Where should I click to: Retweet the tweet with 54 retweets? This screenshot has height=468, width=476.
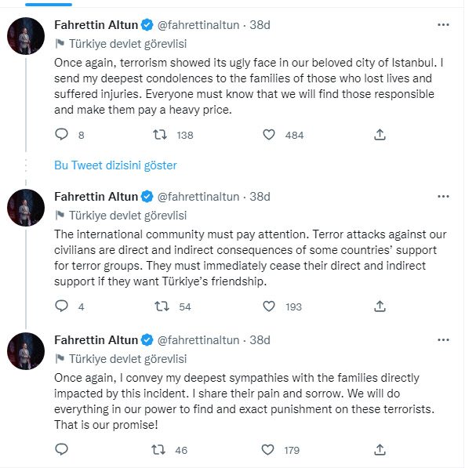(158, 307)
